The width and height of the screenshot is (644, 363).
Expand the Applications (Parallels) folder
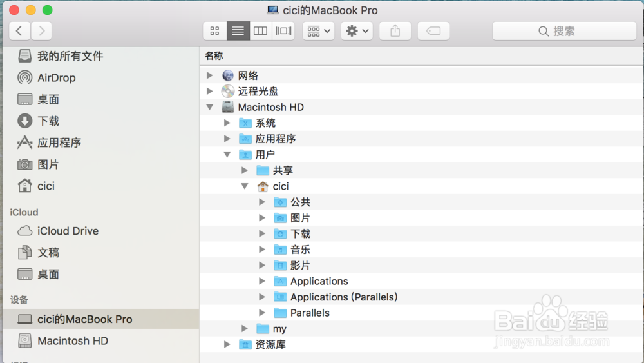(262, 297)
